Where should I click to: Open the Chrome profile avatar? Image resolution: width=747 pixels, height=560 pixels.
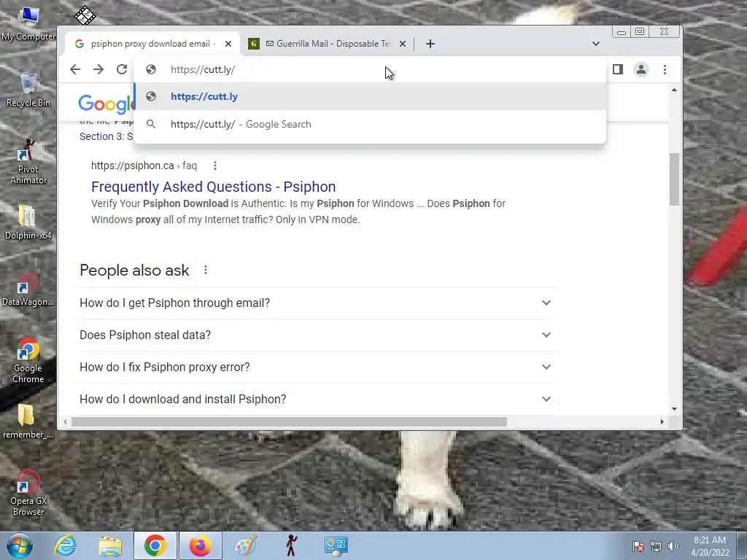(x=641, y=69)
